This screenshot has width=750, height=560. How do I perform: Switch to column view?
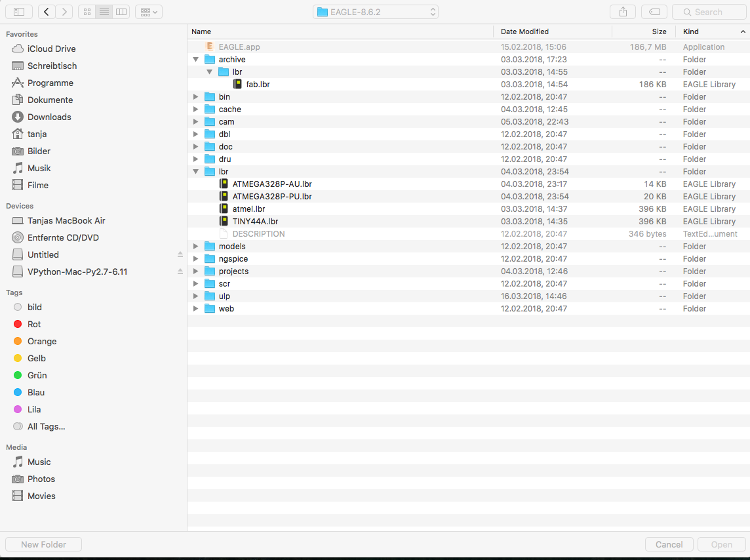pos(121,12)
